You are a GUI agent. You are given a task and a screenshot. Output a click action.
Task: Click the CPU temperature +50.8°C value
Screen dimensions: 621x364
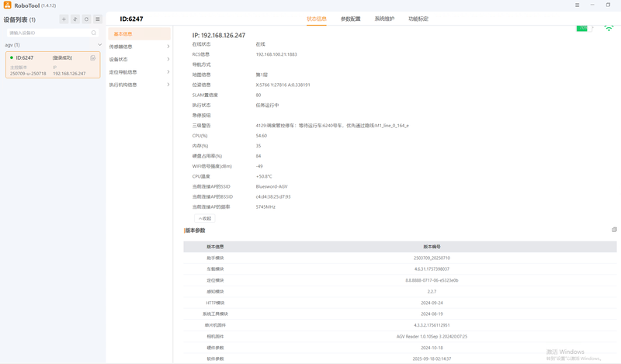click(264, 176)
